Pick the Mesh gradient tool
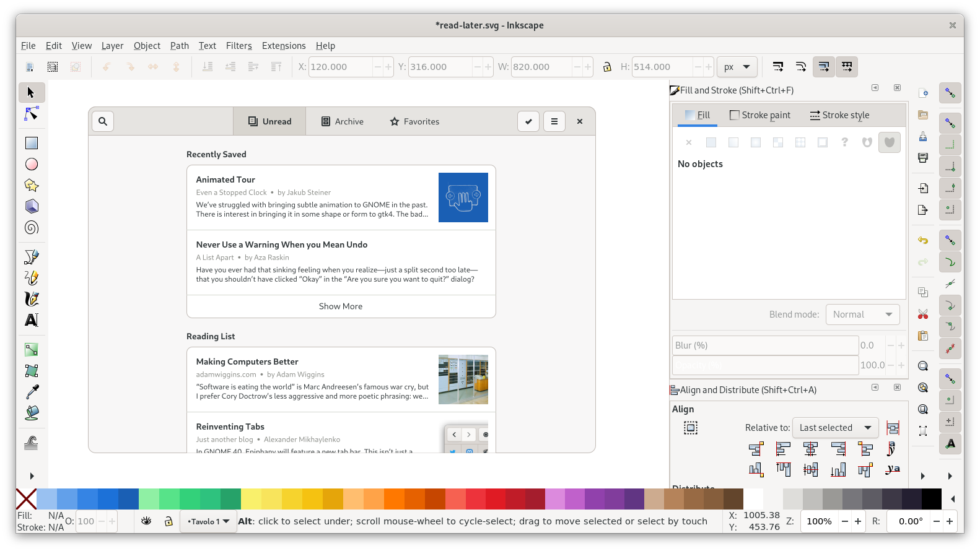Image resolution: width=980 pixels, height=551 pixels. (x=32, y=371)
